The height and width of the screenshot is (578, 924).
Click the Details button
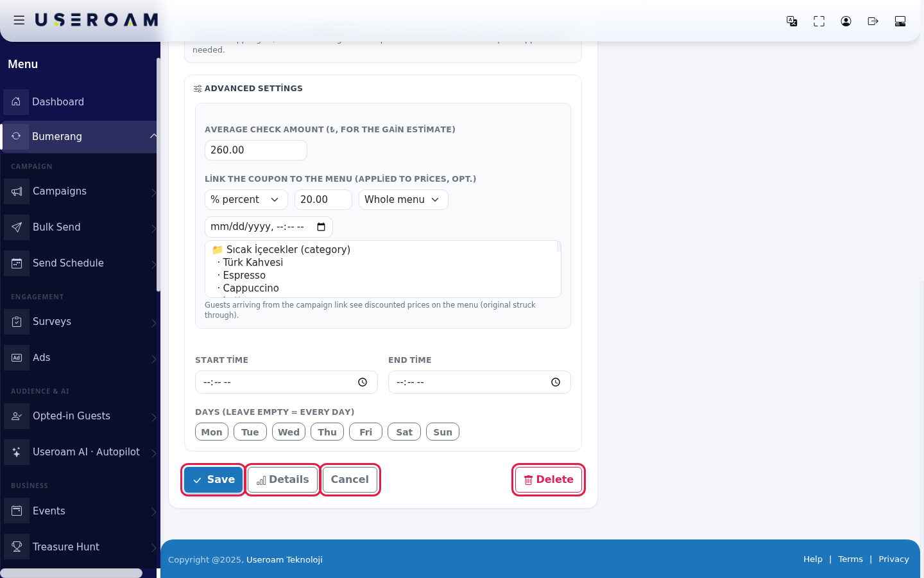[x=283, y=480]
